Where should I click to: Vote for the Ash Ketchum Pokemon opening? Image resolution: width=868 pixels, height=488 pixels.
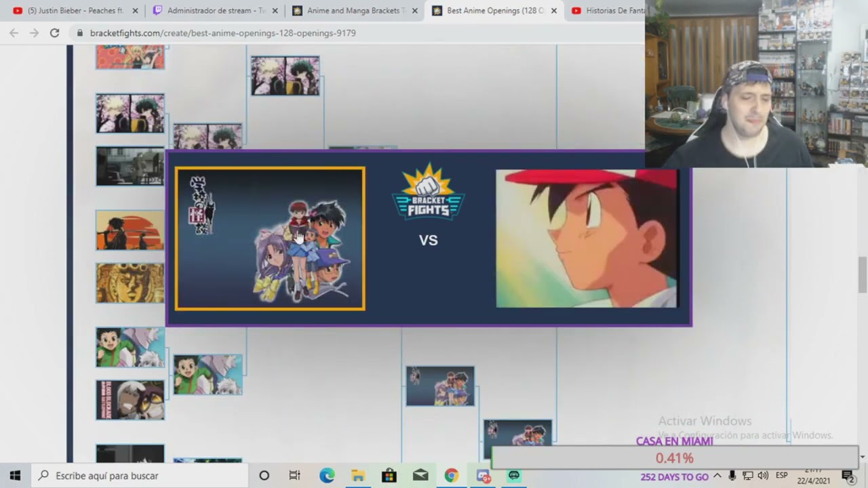[587, 239]
